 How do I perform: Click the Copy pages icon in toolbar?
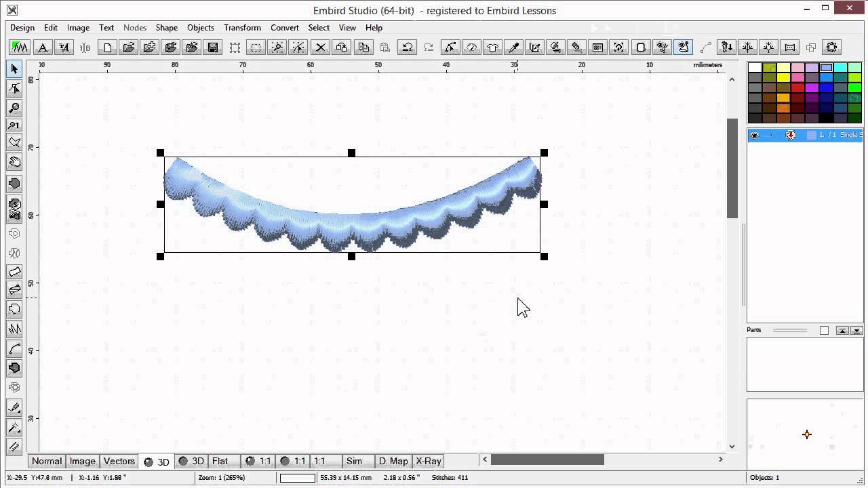(363, 47)
